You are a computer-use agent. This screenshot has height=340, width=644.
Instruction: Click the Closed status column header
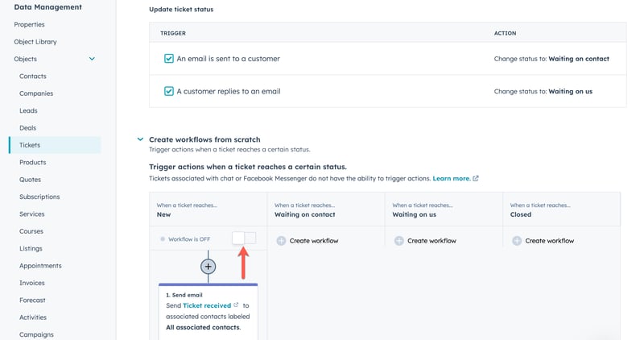561,209
